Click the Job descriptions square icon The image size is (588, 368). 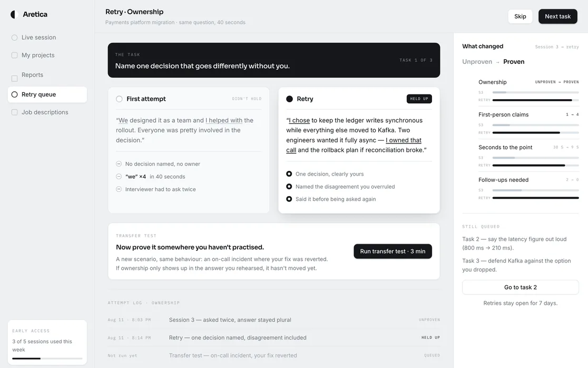coord(14,112)
